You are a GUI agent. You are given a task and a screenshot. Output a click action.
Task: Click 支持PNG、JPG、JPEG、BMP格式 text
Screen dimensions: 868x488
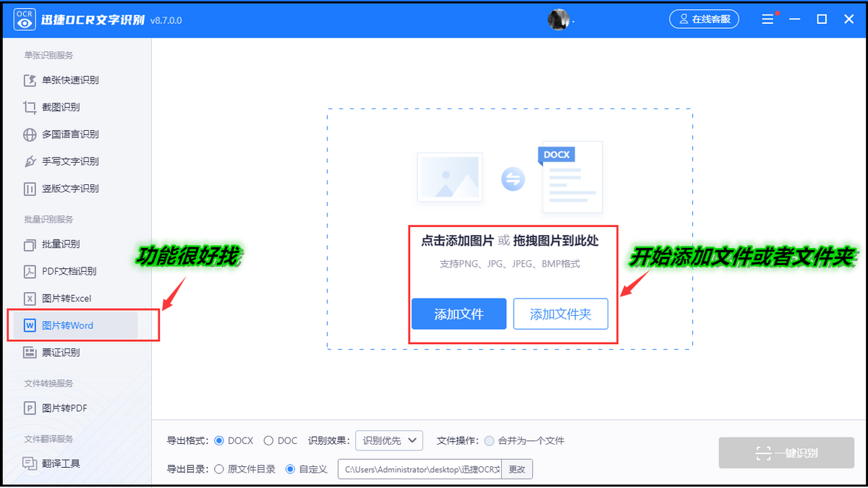[x=510, y=264]
